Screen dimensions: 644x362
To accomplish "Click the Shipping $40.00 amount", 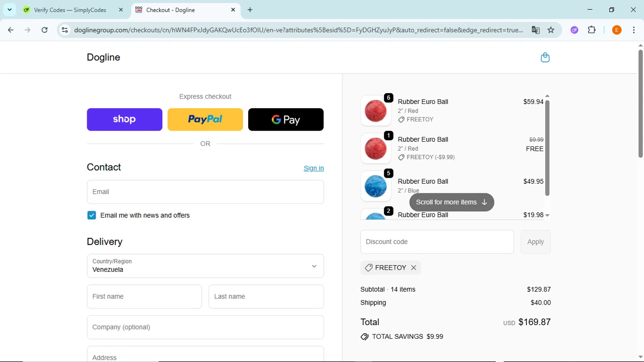I will tap(541, 303).
